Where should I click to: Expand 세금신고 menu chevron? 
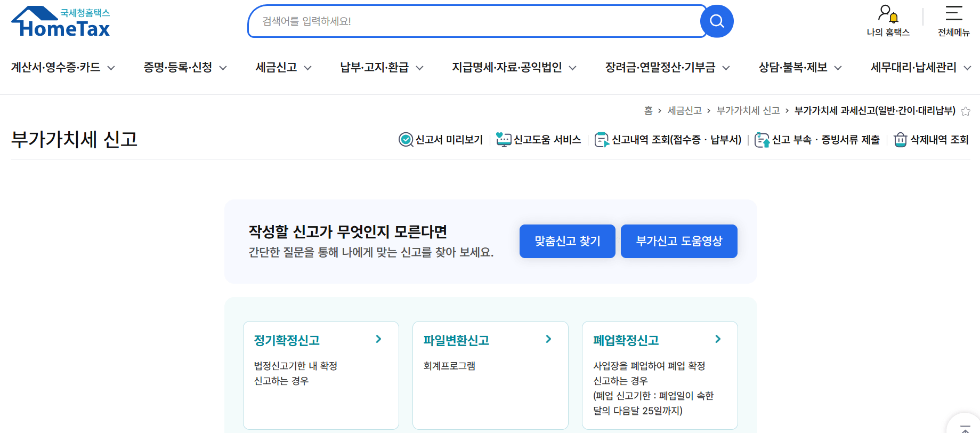pyautogui.click(x=307, y=68)
